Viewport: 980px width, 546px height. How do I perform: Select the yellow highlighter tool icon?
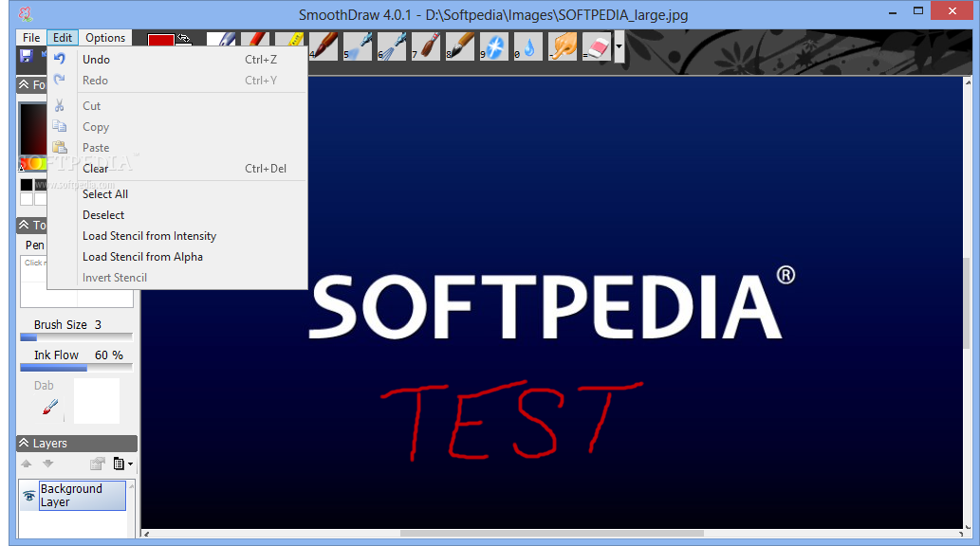(289, 39)
